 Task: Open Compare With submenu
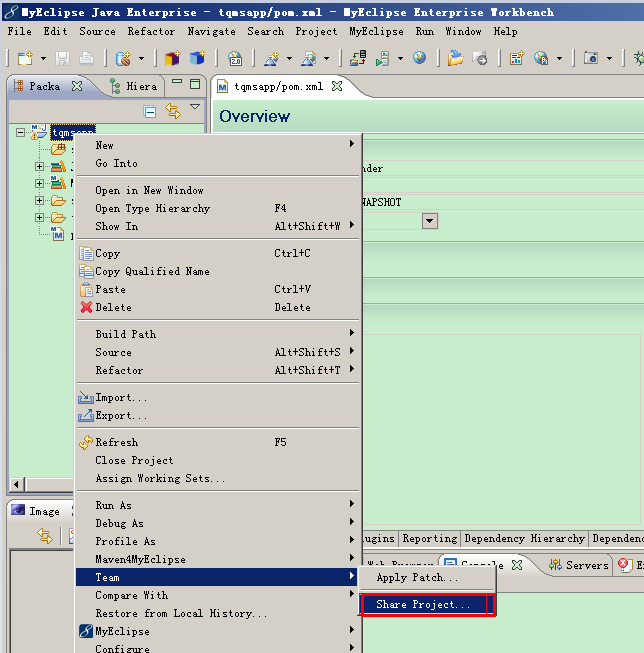pos(217,595)
